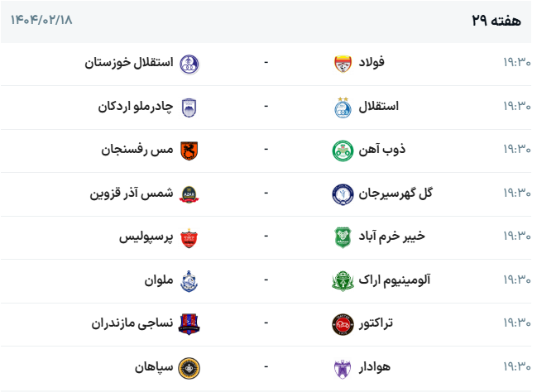537x392 pixels.
Task: Click the Persepolis red crest
Action: pos(190,237)
